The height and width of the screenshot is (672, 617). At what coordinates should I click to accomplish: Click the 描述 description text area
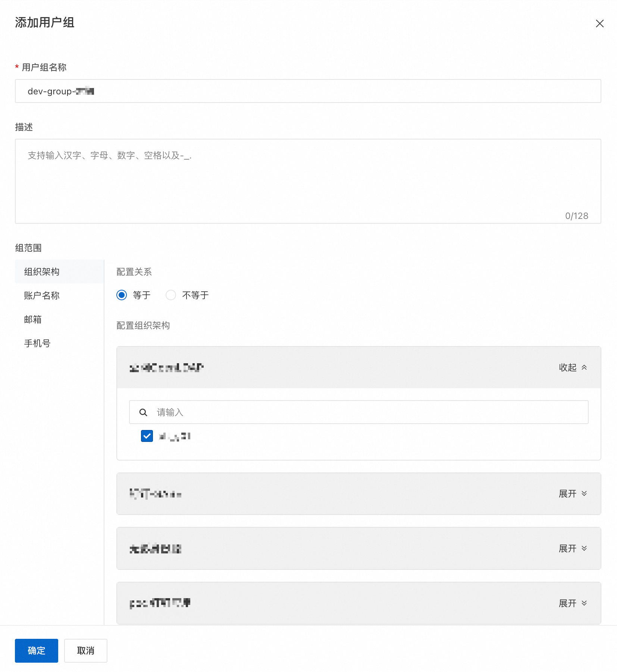point(308,182)
